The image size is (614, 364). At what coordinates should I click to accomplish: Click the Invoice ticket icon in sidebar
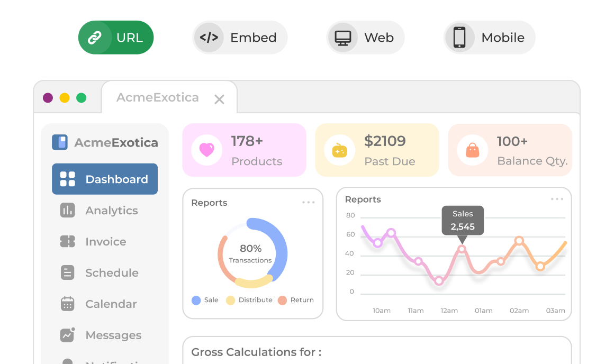(67, 241)
